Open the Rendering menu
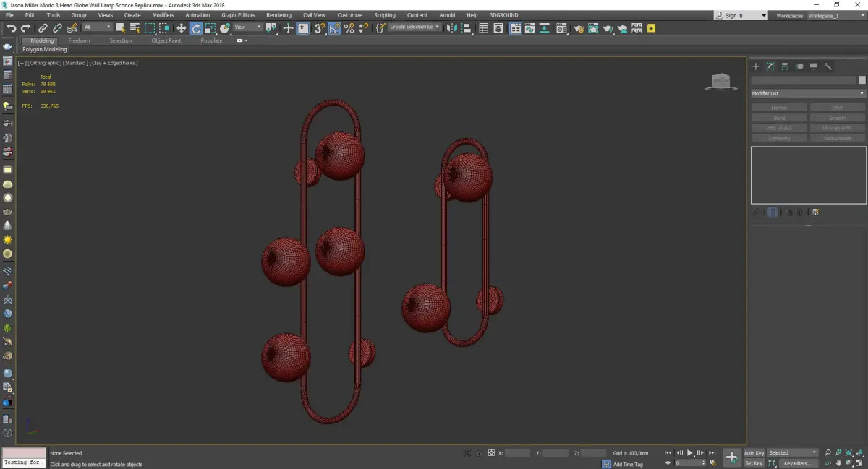 pos(278,15)
